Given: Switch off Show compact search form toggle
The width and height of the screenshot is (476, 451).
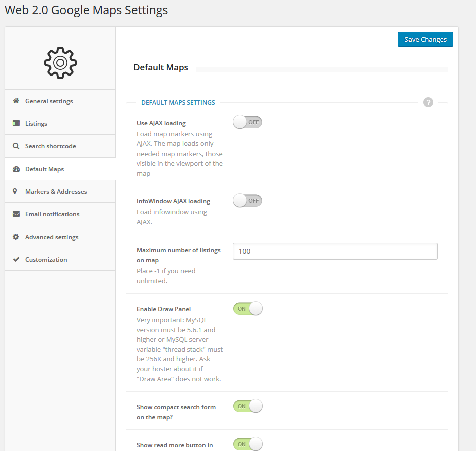Looking at the screenshot, I should coord(247,406).
